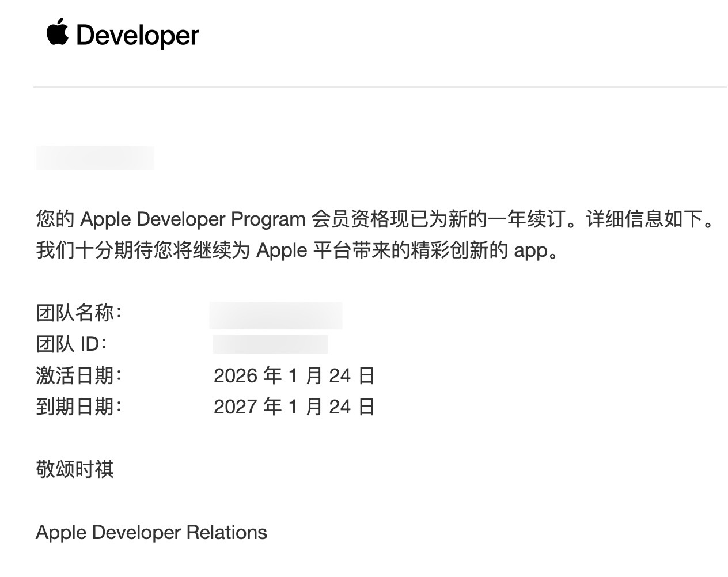Click the Apple Developer Relations signature

[151, 533]
